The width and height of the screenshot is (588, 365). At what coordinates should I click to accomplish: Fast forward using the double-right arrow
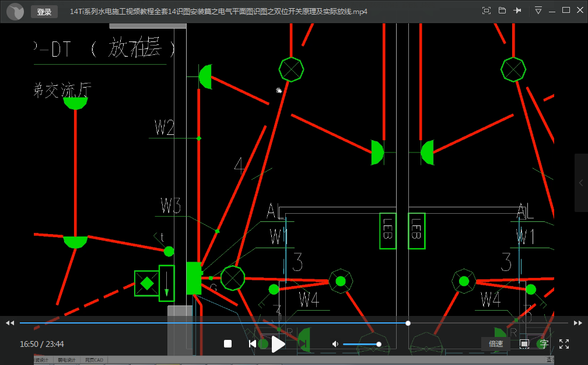pyautogui.click(x=578, y=323)
